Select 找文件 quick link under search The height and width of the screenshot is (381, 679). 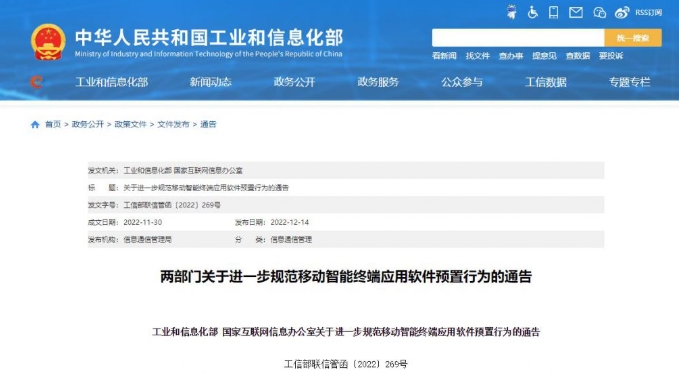478,56
